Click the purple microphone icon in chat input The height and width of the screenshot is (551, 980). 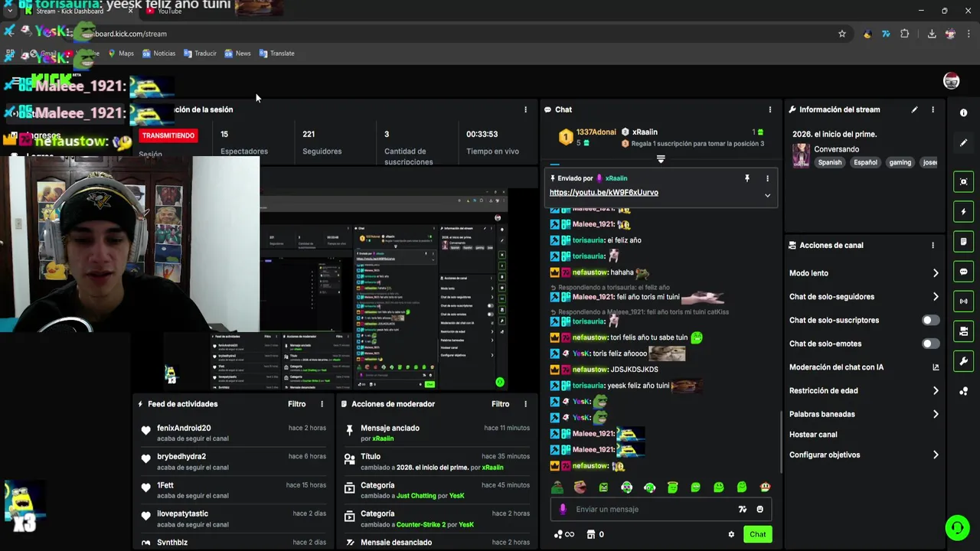tap(563, 510)
